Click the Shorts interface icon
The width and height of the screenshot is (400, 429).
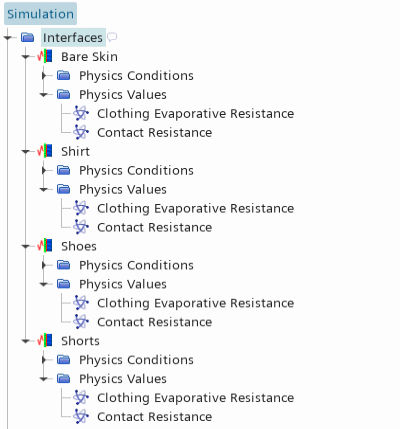45,341
